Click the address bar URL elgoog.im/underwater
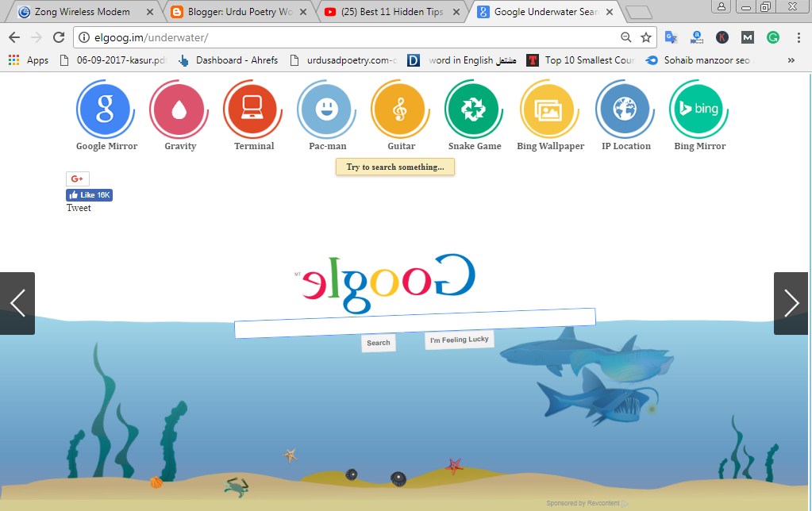 click(x=152, y=37)
